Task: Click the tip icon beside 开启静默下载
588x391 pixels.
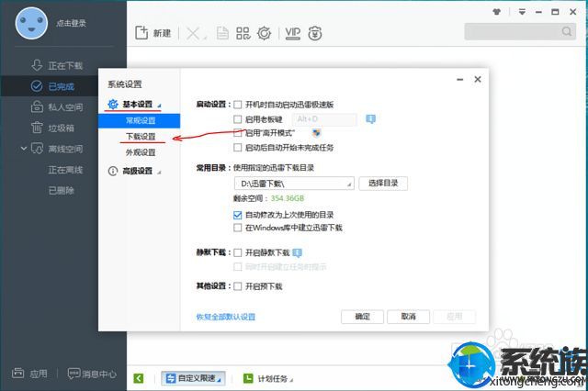Action: click(297, 252)
